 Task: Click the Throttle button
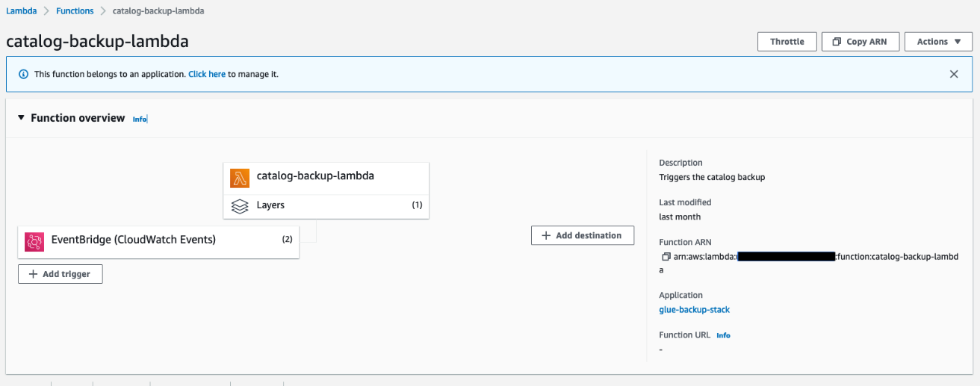787,42
